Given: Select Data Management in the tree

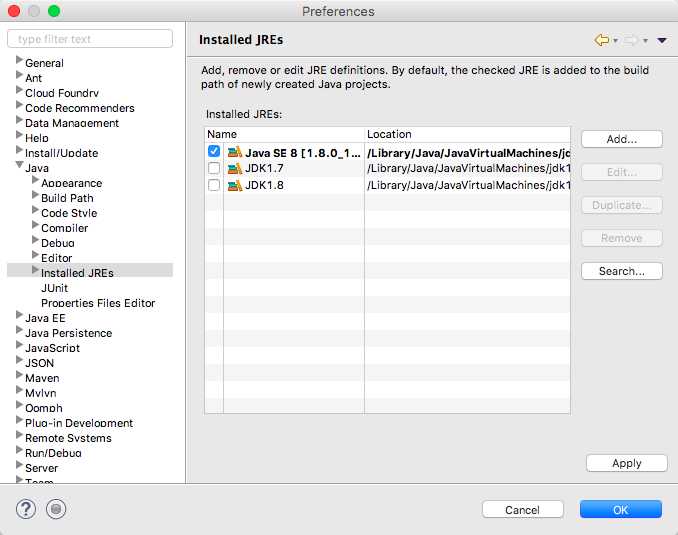Looking at the screenshot, I should click(x=72, y=123).
